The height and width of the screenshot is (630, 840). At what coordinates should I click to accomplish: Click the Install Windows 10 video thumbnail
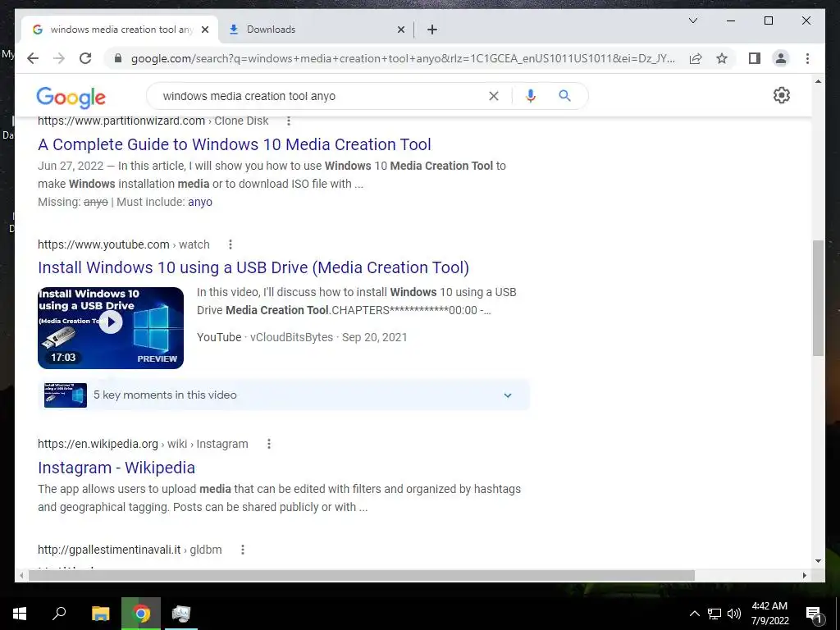coord(111,328)
